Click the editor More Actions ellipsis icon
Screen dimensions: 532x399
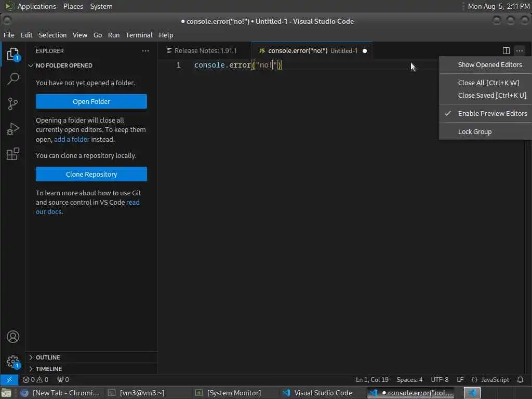click(520, 51)
